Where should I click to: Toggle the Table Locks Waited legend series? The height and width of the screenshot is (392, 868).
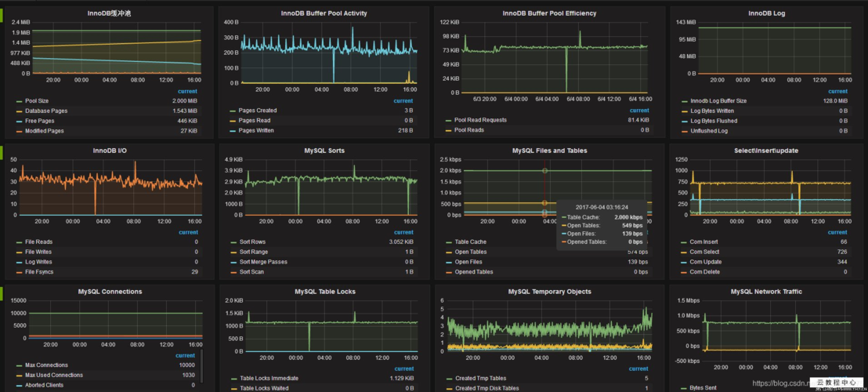265,389
